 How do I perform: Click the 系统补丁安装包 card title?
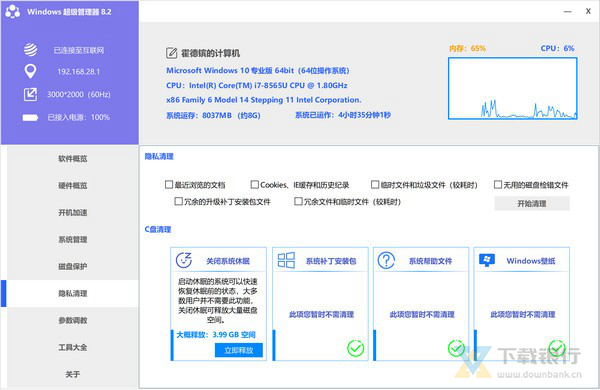point(331,261)
